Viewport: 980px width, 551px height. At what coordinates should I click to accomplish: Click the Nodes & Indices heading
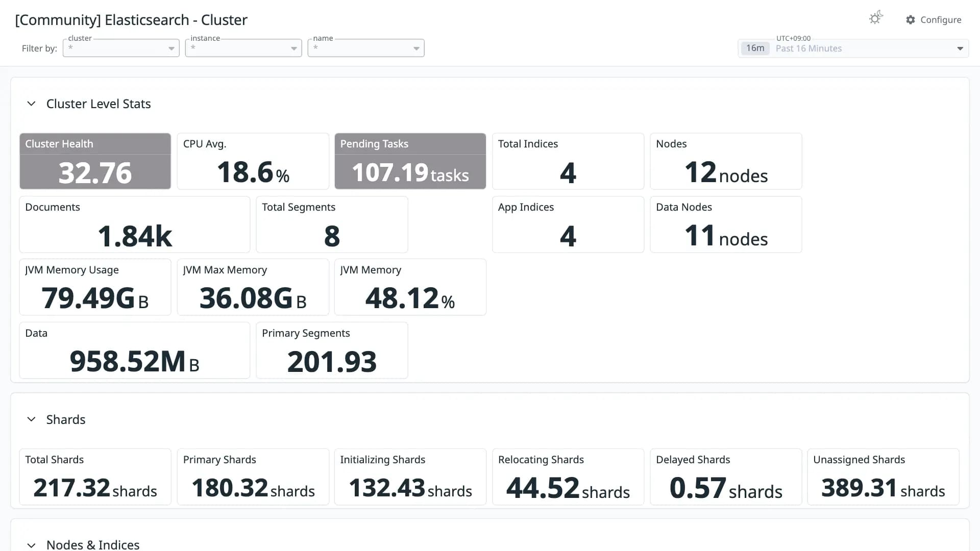click(x=93, y=545)
